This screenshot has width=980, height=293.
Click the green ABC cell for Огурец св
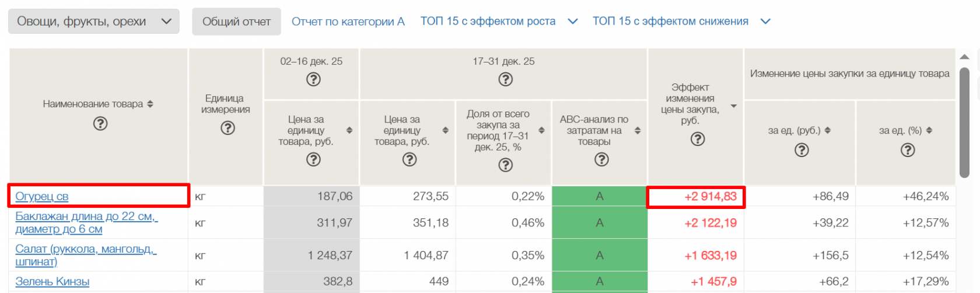click(599, 197)
